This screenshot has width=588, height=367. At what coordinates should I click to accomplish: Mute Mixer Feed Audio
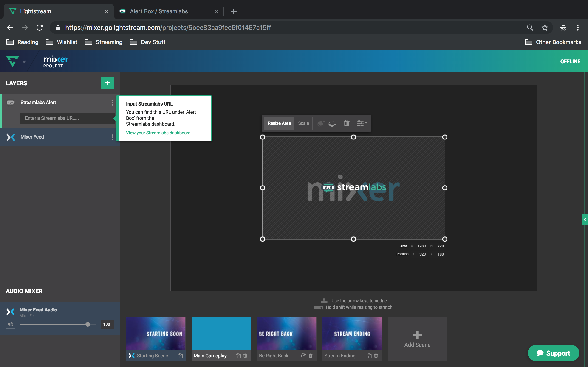[10, 324]
